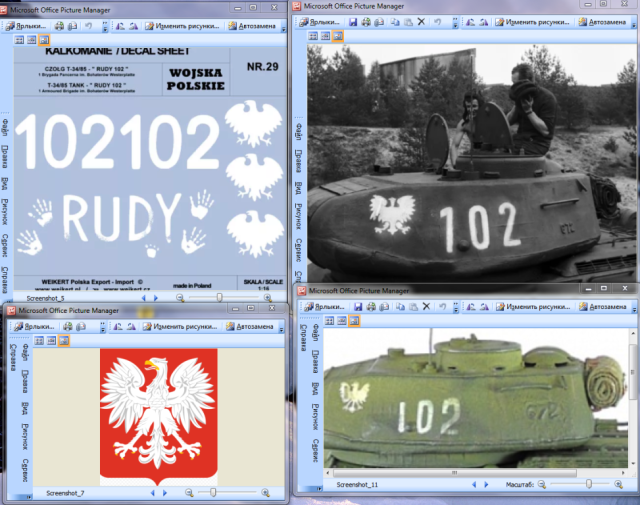Click undo icon in the tank photo window
Image resolution: width=640 pixels, height=505 pixels.
[438, 22]
